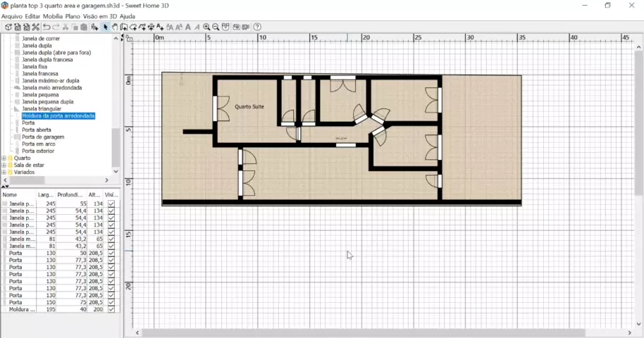The image size is (644, 338).
Task: Open the Mobília menu
Action: 52,16
